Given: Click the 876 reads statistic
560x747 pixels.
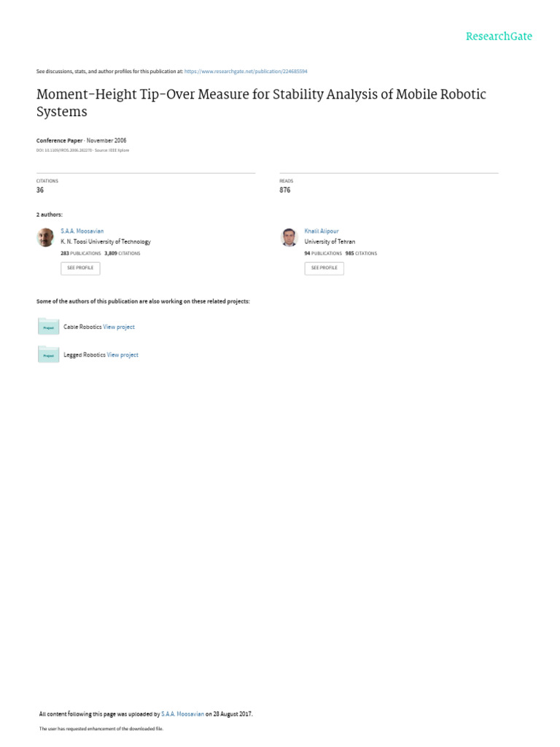Looking at the screenshot, I should click(x=284, y=190).
